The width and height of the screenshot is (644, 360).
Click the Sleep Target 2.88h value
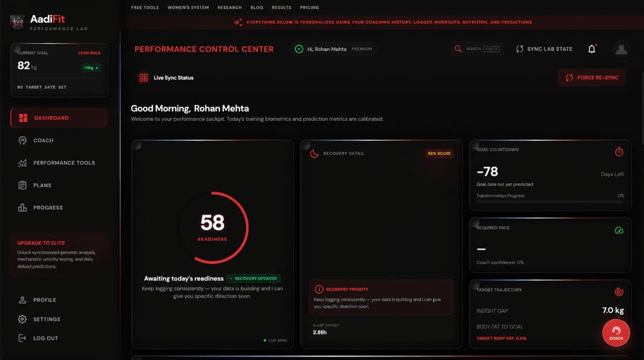(x=320, y=333)
